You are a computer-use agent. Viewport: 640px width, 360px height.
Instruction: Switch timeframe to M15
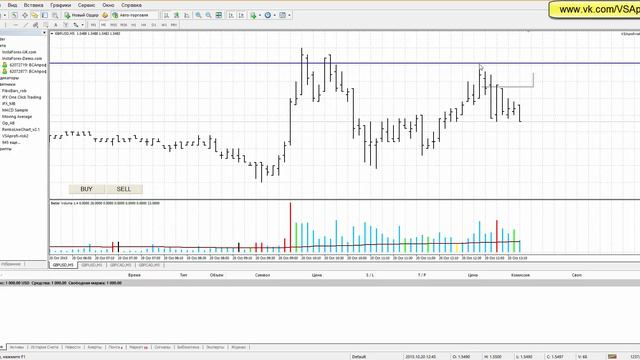coord(113,25)
